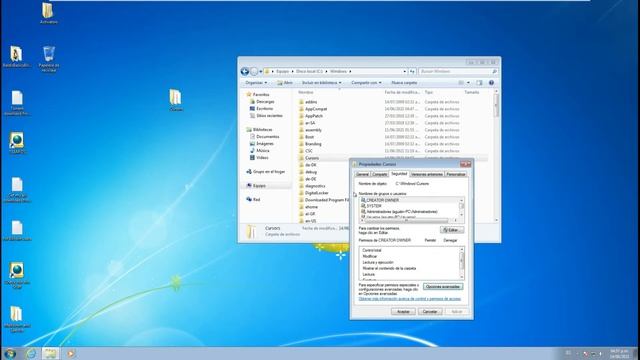Open the Organizar dropdown menu
Screen dimensions: 640x360
pos(256,83)
